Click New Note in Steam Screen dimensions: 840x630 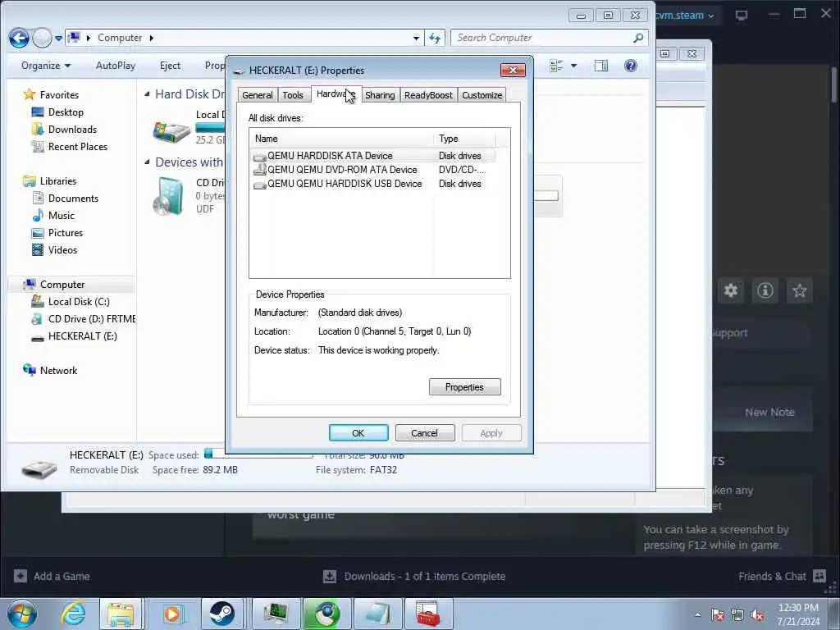[x=769, y=412]
